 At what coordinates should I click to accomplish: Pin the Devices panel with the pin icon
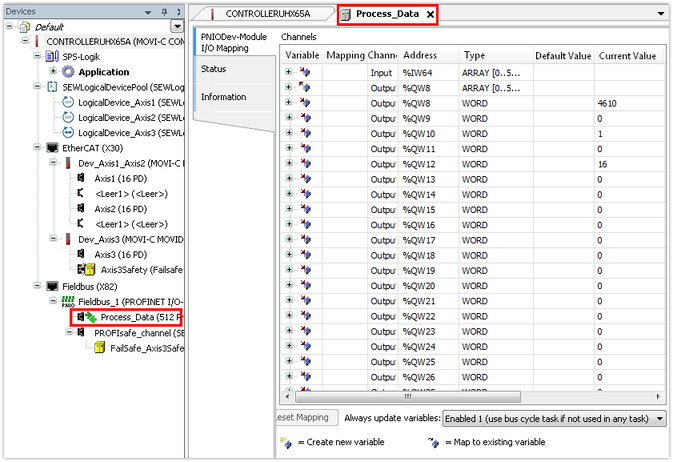(164, 12)
